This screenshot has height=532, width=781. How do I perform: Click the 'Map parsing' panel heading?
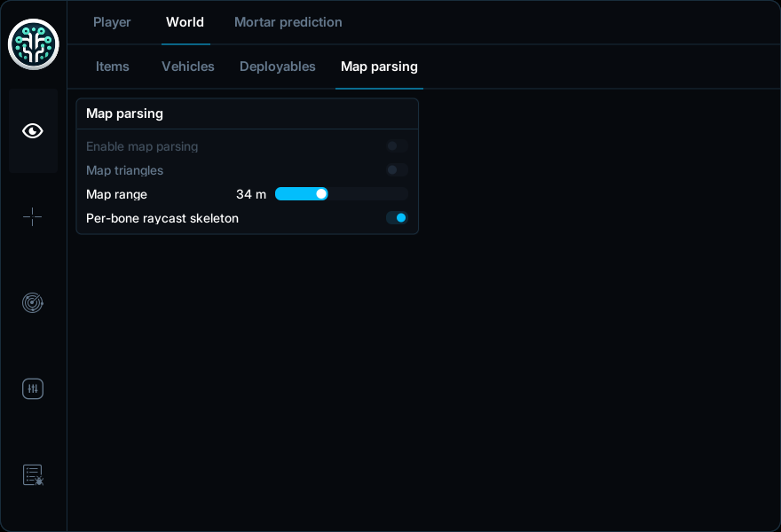(x=124, y=113)
